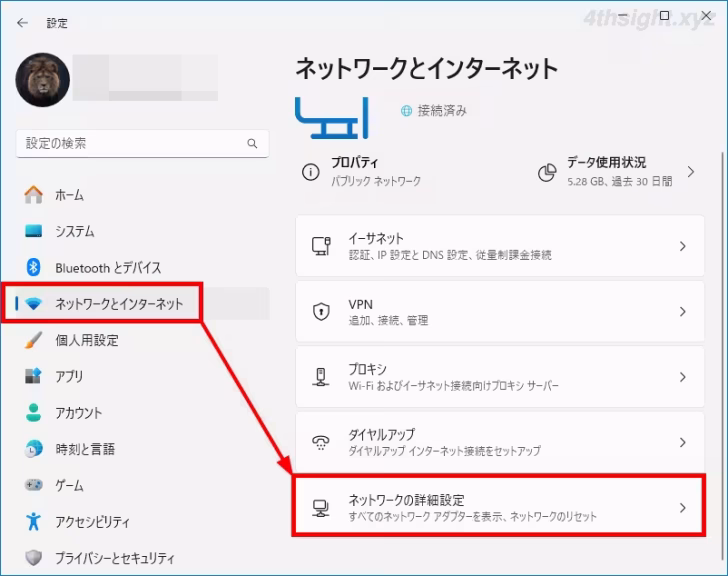Click the プロパティ info circle icon
The width and height of the screenshot is (728, 576).
(311, 172)
